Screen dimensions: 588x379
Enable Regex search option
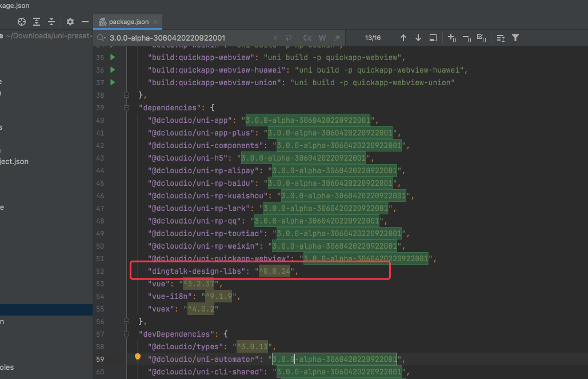[x=337, y=38]
